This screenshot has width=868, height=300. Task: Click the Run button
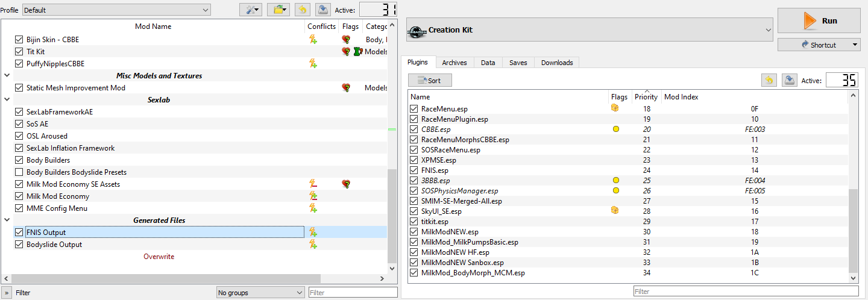point(819,20)
